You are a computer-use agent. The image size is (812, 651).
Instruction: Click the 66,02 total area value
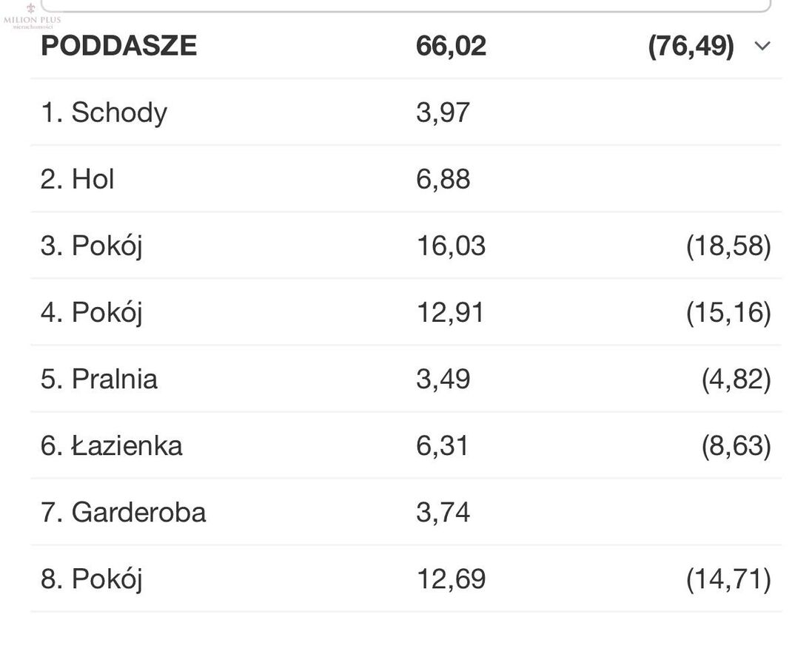(451, 46)
